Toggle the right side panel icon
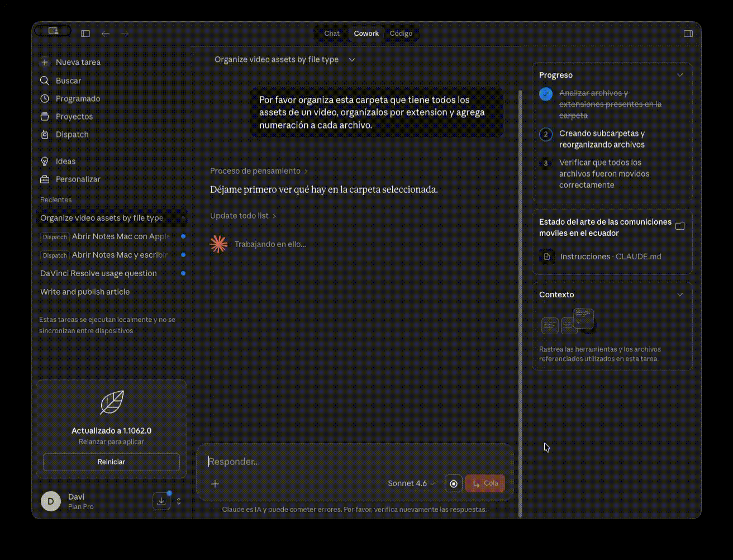This screenshot has height=560, width=733. click(688, 34)
